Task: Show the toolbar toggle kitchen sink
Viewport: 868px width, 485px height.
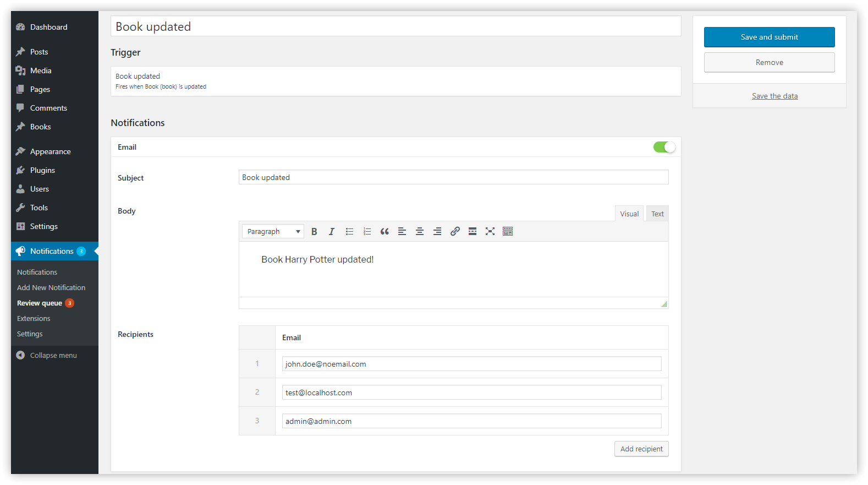Action: pyautogui.click(x=508, y=232)
